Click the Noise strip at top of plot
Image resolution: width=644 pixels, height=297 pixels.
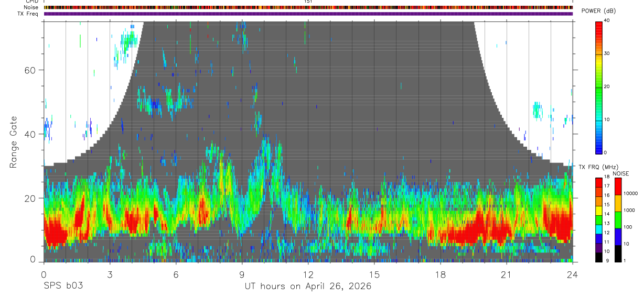[308, 8]
